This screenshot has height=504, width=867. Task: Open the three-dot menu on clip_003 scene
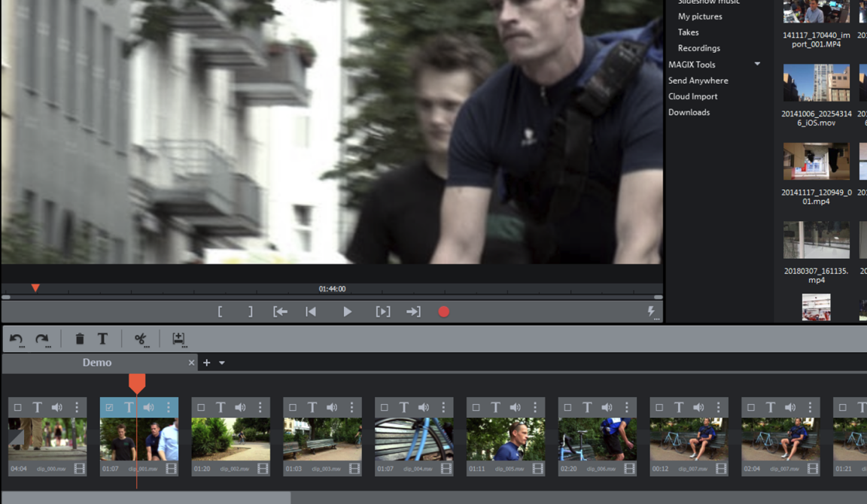(x=352, y=408)
